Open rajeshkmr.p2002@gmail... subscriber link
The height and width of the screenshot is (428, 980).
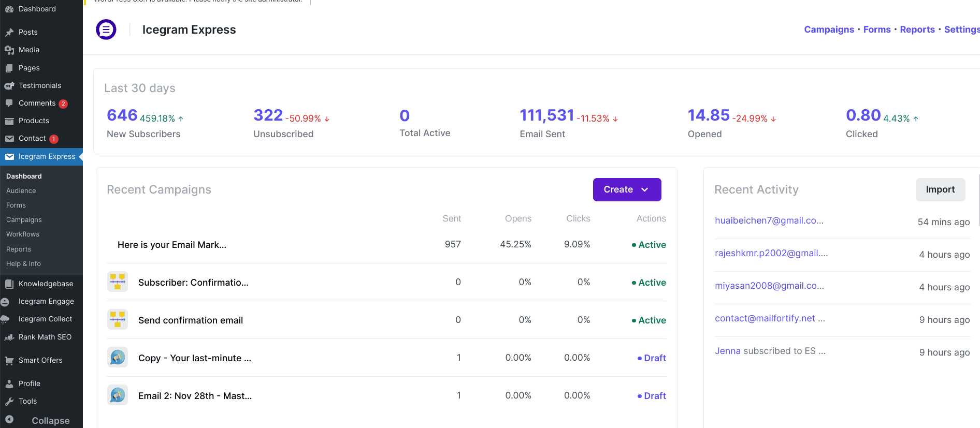[x=771, y=253]
